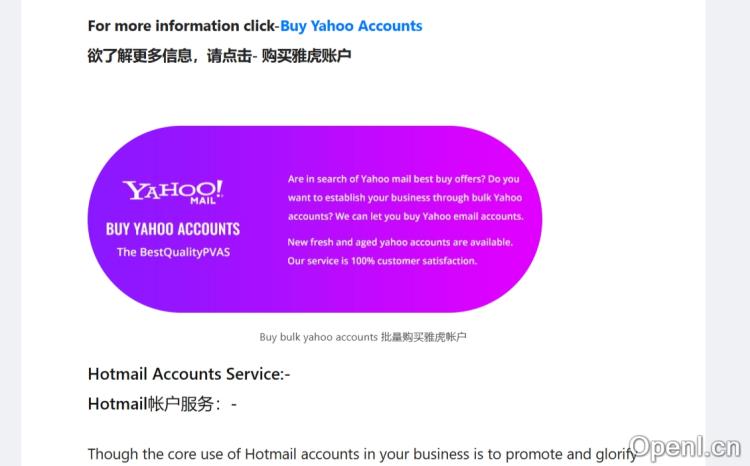Open the Buy Yahoo Accounts hyperlink
Viewport: 750px width, 466px height.
(x=351, y=26)
